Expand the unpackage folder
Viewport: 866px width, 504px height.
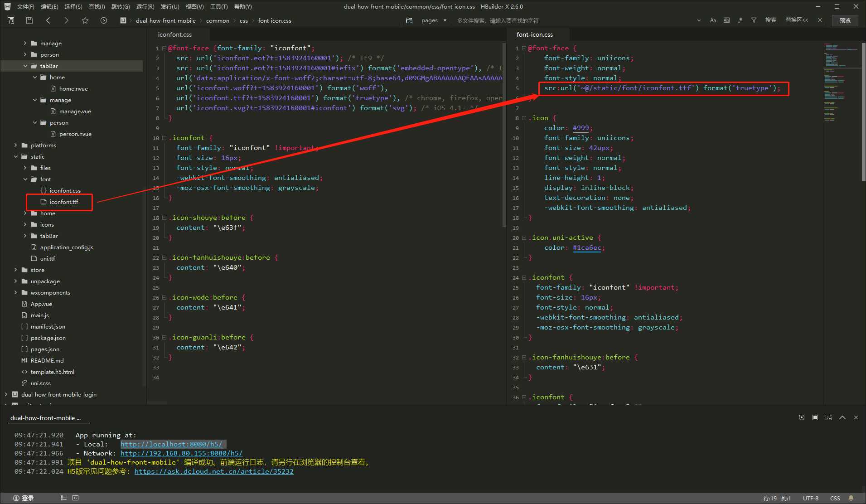[16, 281]
